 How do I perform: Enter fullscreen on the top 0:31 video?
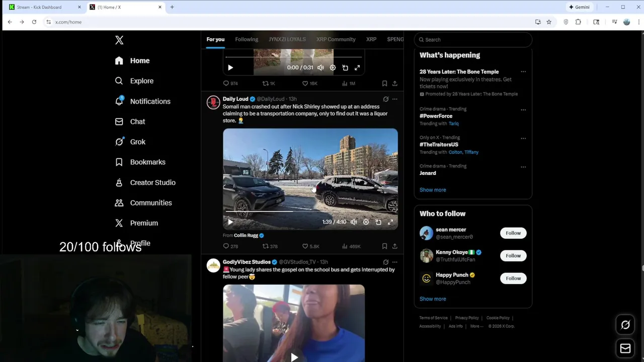coord(357,67)
